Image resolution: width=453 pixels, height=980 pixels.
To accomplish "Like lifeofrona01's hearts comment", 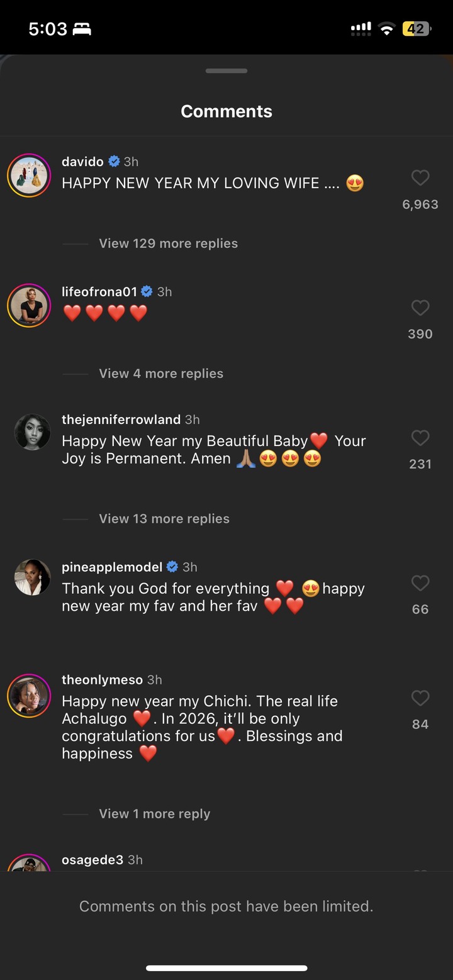I will [x=420, y=308].
